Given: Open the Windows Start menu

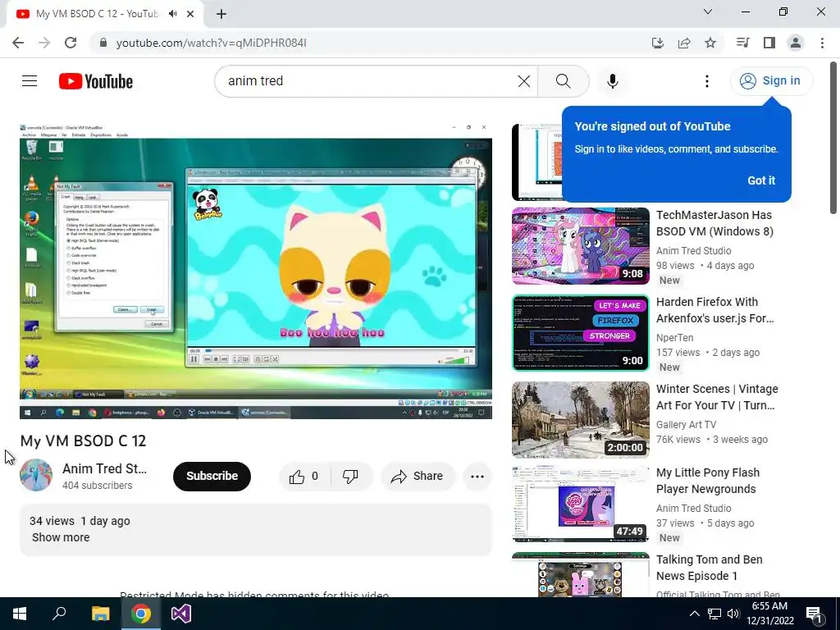Looking at the screenshot, I should point(20,614).
